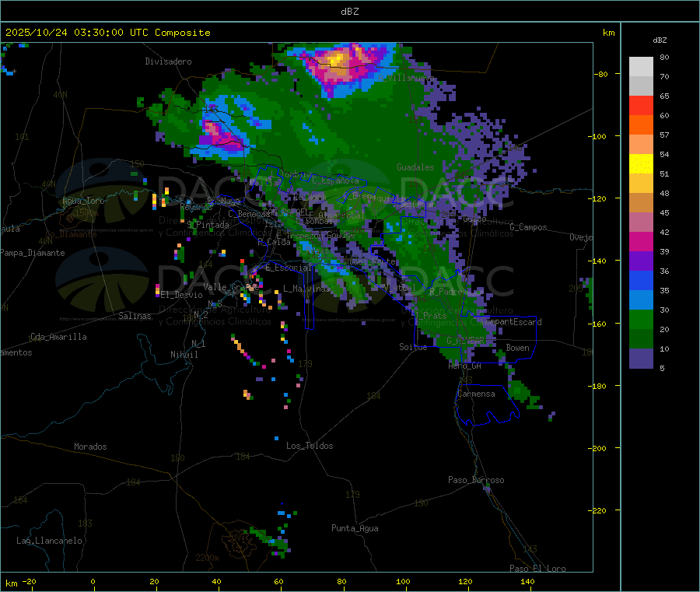Click the Soitue map label
This screenshot has height=592, width=700.
coord(413,347)
